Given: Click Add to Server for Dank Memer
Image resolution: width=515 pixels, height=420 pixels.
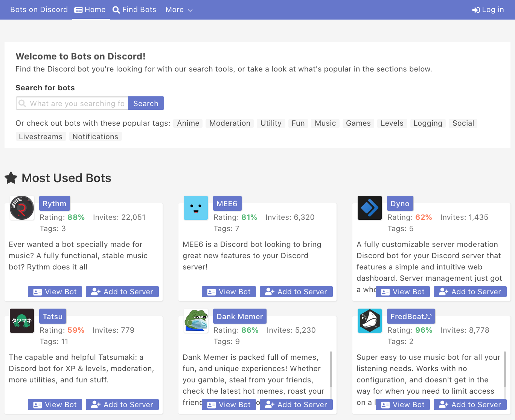Looking at the screenshot, I should pyautogui.click(x=296, y=405).
